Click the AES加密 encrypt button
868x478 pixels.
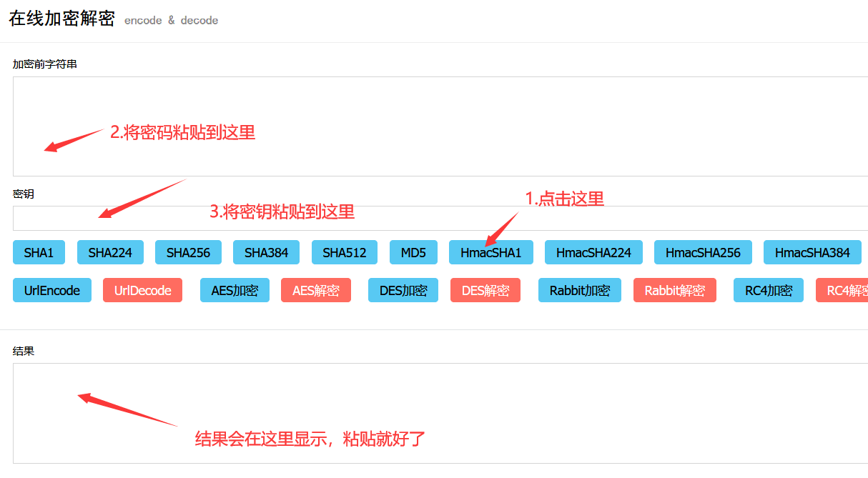235,290
